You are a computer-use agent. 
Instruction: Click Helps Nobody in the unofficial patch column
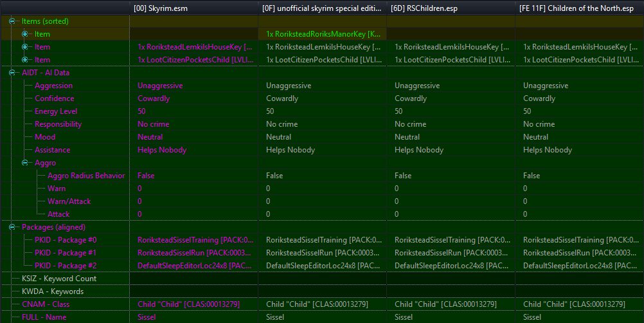pos(291,150)
